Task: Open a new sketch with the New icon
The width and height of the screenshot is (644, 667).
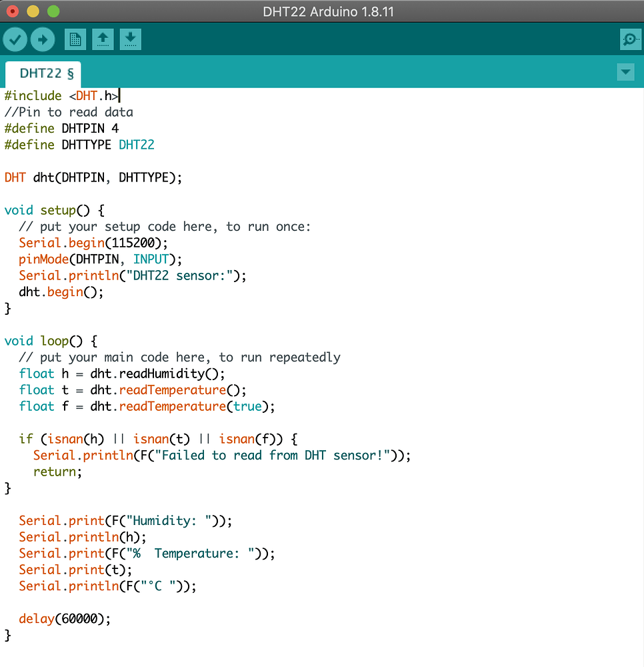Action: (75, 39)
